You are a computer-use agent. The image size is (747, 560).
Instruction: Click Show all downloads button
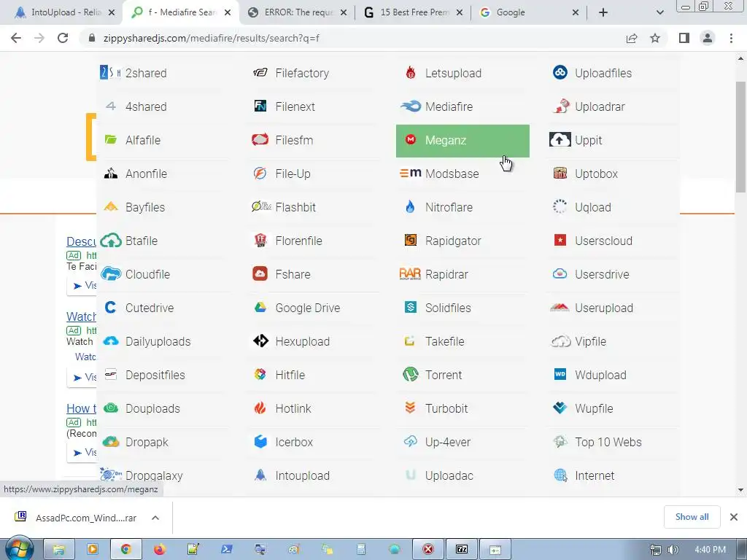click(x=692, y=517)
